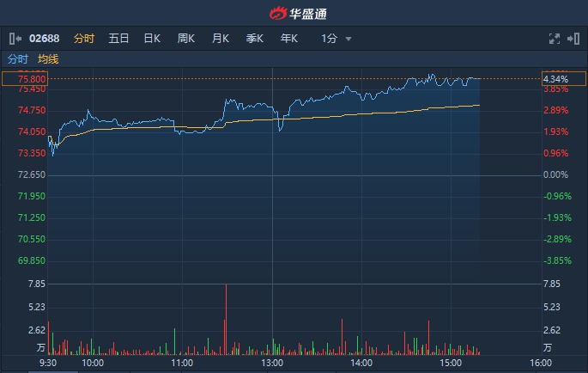This screenshot has height=373, width=588.
Task: Open the 日K daily candlestick view
Action: pos(152,39)
